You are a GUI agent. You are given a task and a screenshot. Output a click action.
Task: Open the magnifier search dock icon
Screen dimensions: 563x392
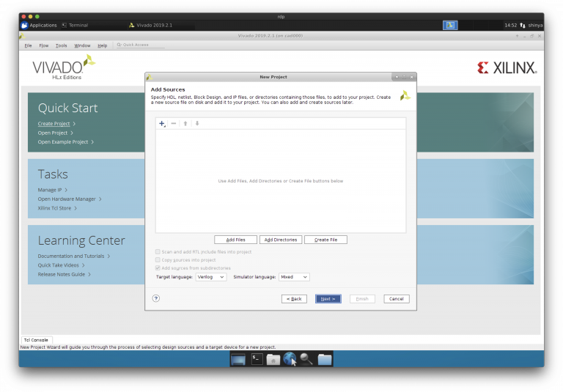click(x=306, y=359)
